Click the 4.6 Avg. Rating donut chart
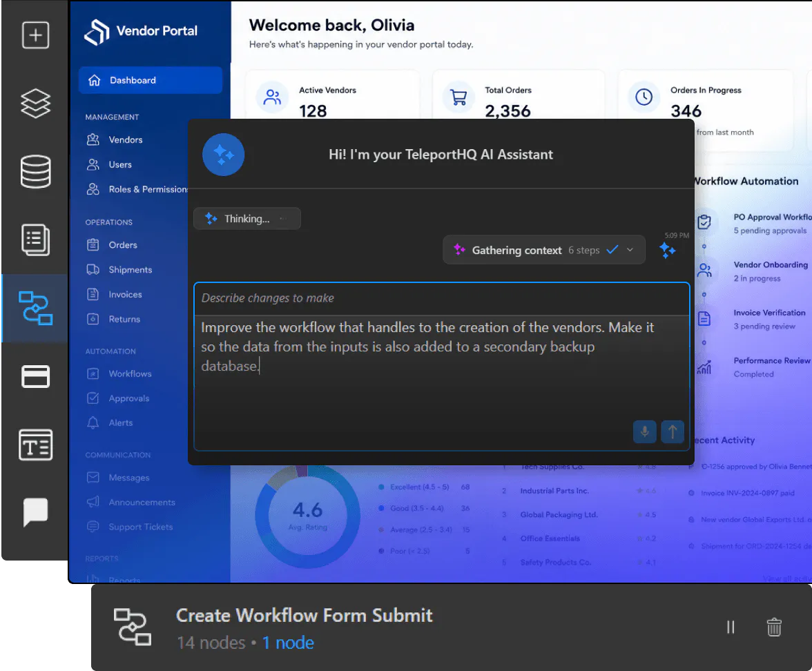The height and width of the screenshot is (671, 812). [308, 516]
